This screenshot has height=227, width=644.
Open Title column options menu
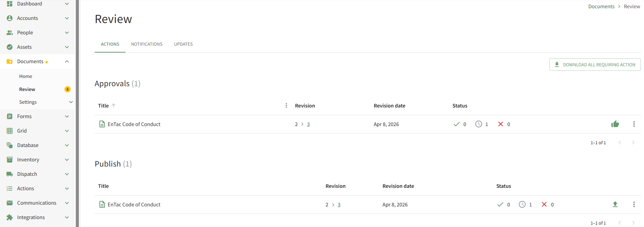(x=286, y=105)
